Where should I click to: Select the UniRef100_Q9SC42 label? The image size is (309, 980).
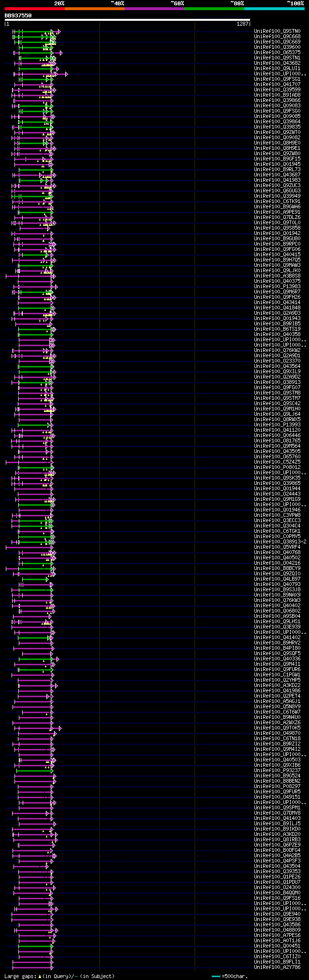click(x=277, y=404)
